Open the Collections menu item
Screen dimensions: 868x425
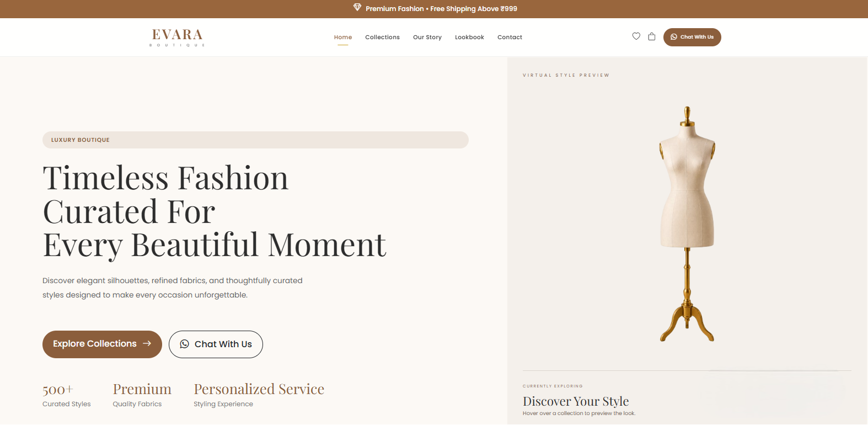tap(382, 37)
